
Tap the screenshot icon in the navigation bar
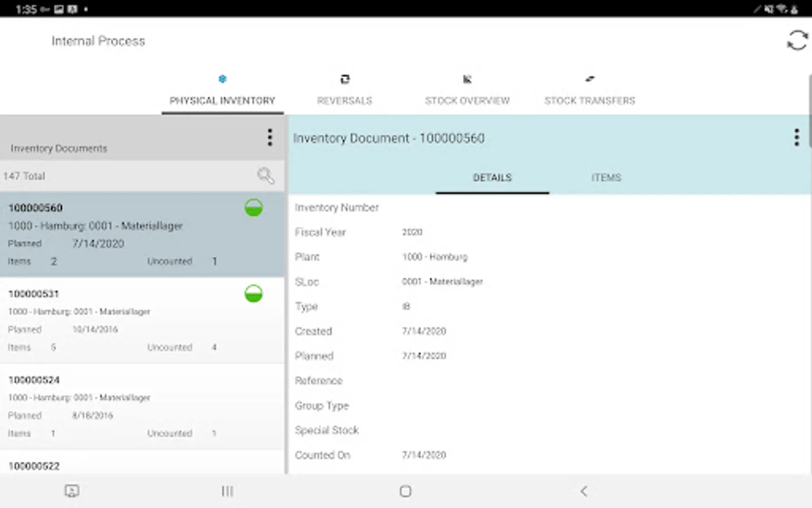(72, 491)
